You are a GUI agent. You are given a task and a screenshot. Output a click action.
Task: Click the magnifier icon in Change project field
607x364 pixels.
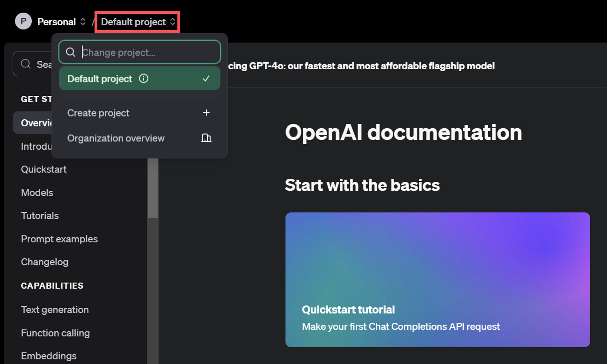pos(71,52)
